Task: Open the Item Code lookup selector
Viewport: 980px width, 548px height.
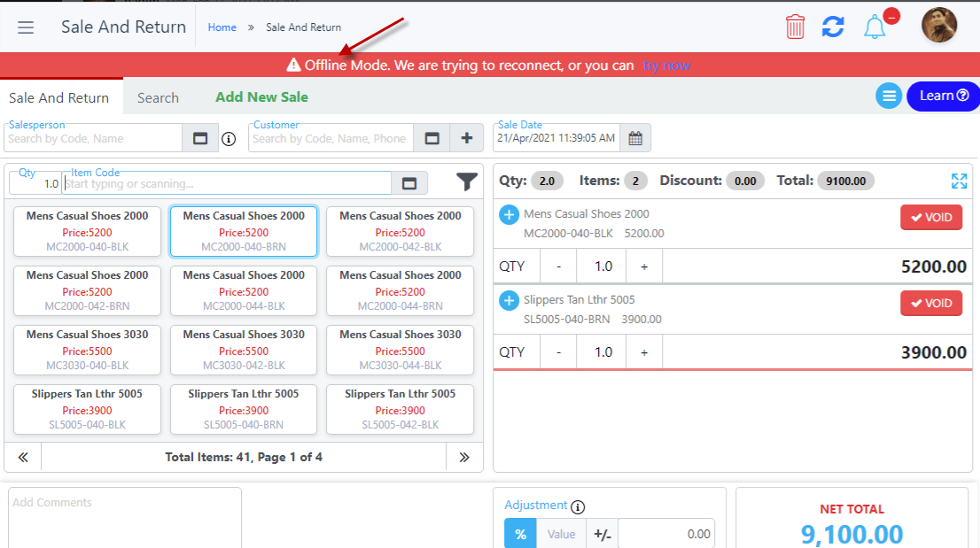Action: (409, 182)
